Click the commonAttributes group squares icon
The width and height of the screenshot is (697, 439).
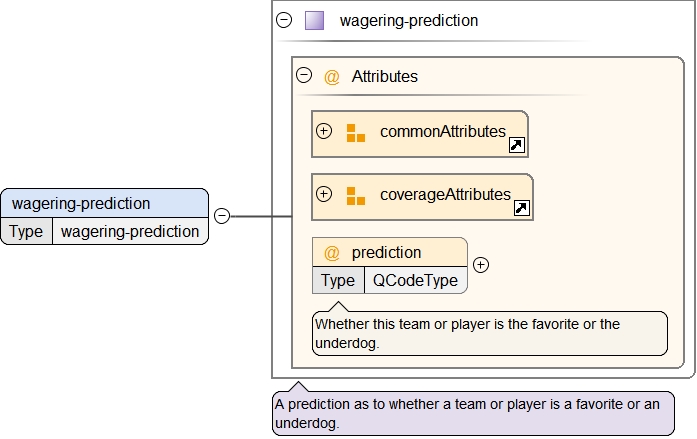[355, 133]
